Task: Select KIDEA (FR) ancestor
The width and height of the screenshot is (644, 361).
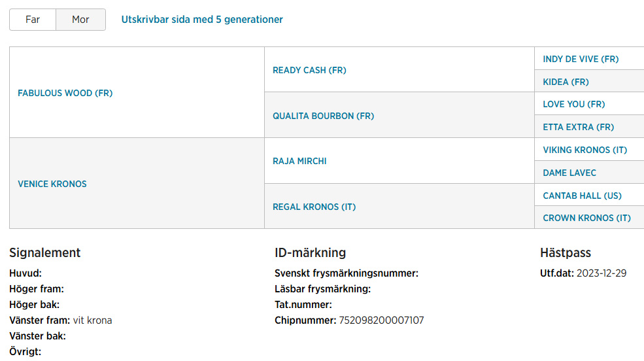Action: coord(566,82)
